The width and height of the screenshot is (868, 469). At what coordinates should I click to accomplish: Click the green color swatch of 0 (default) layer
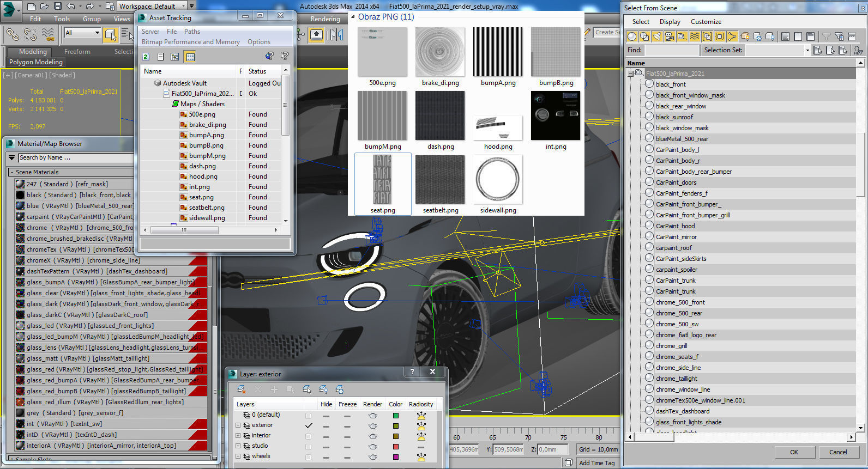(x=396, y=415)
